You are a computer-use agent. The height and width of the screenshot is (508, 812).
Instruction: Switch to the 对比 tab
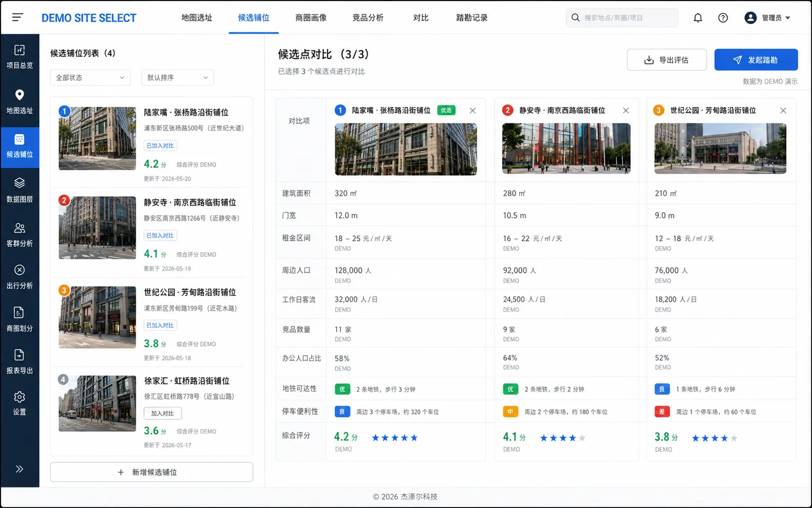tap(421, 18)
